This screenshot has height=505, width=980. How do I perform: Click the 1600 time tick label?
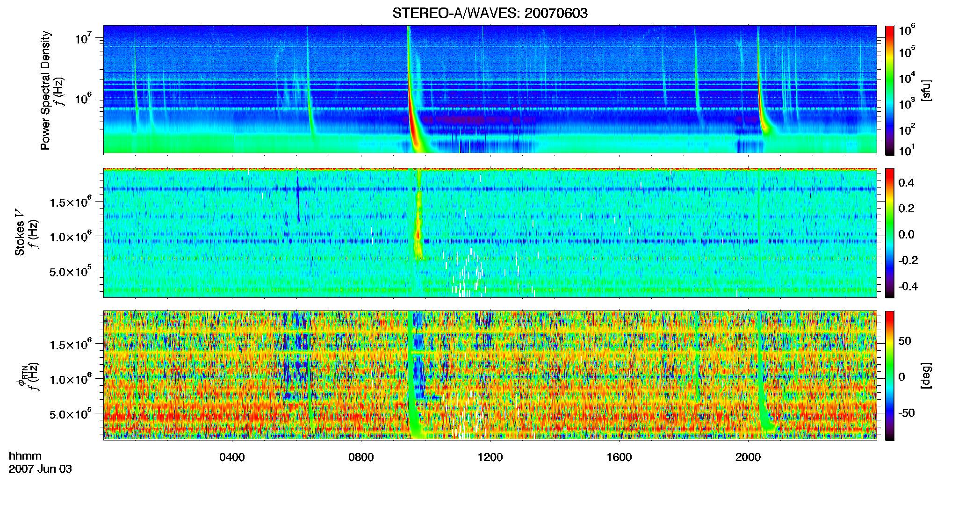pos(619,457)
